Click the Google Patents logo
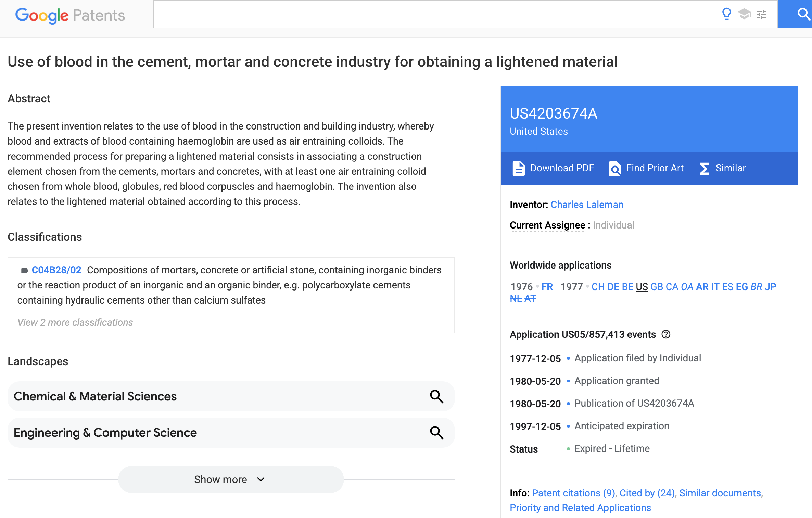This screenshot has width=812, height=518. pos(70,15)
